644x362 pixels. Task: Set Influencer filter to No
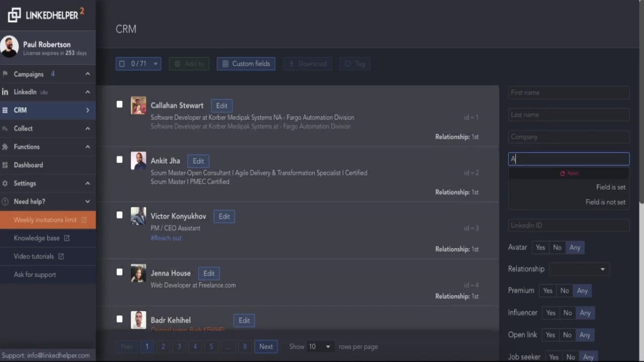(x=568, y=313)
